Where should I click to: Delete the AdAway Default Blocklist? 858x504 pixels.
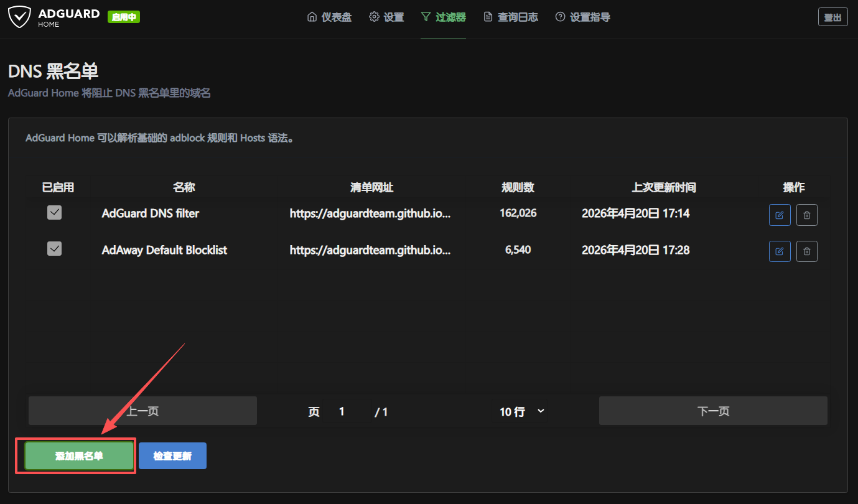pyautogui.click(x=807, y=251)
